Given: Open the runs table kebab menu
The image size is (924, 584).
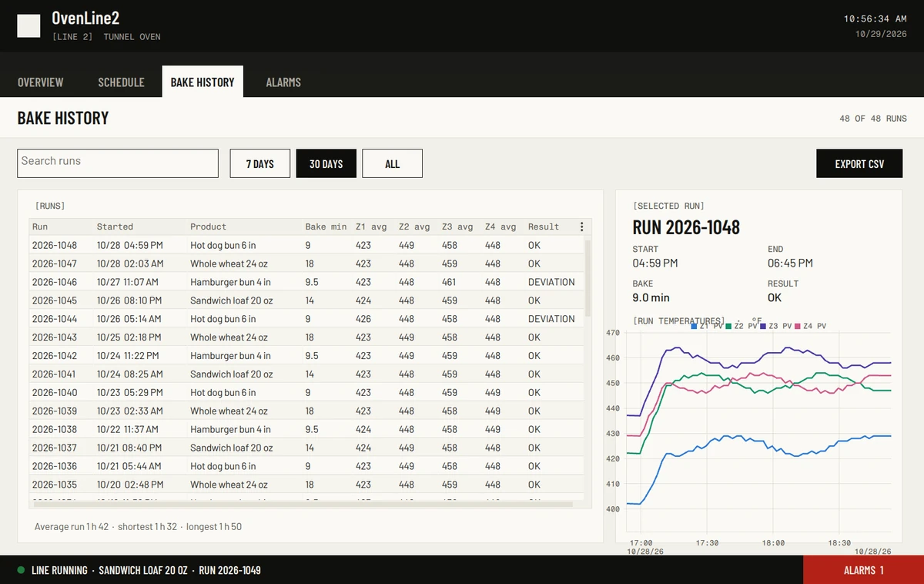Looking at the screenshot, I should tap(581, 227).
